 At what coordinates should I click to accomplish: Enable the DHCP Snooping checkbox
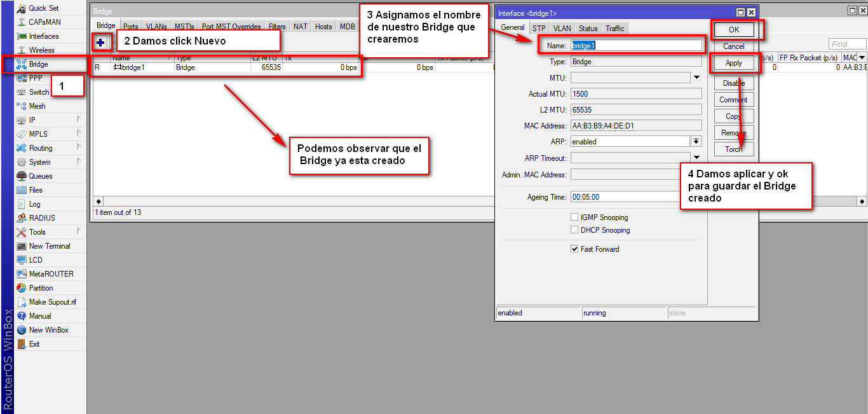574,230
